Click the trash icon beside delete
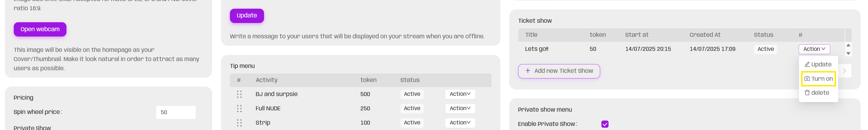 click(807, 93)
